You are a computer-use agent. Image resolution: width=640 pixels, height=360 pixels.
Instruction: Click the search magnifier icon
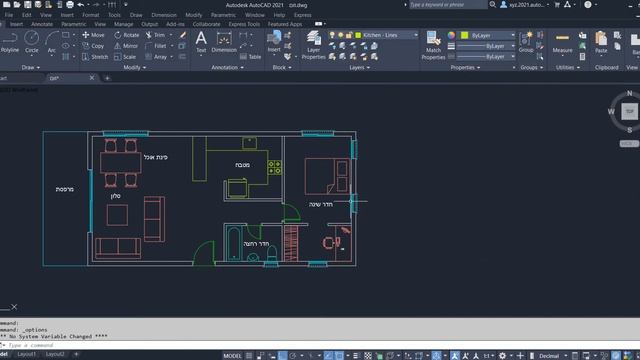click(493, 4)
